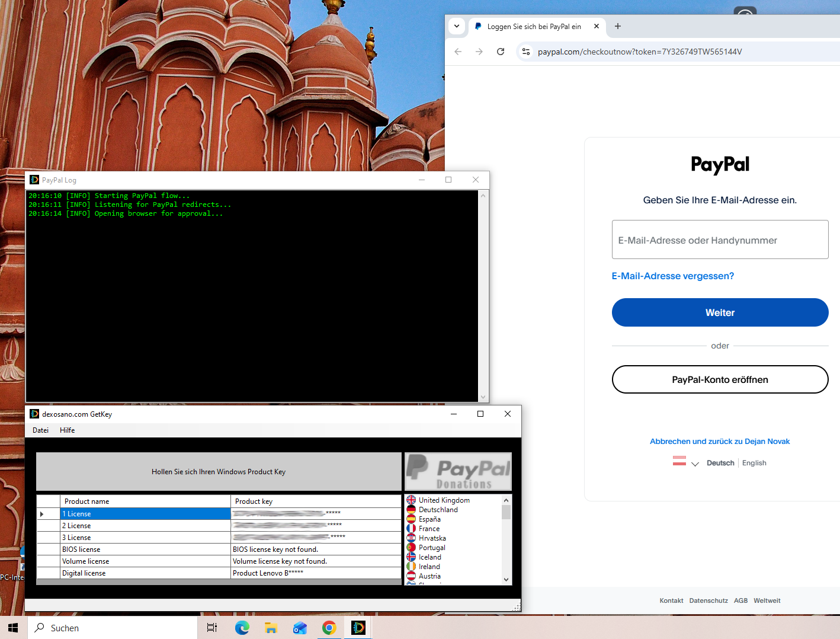
Task: Open the Datei menu in GetKey
Action: pyautogui.click(x=40, y=430)
